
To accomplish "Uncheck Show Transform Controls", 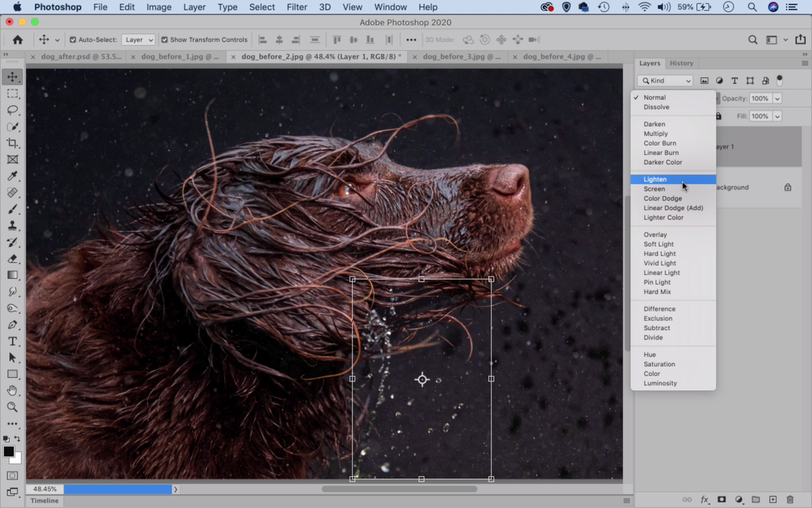I will click(x=163, y=39).
